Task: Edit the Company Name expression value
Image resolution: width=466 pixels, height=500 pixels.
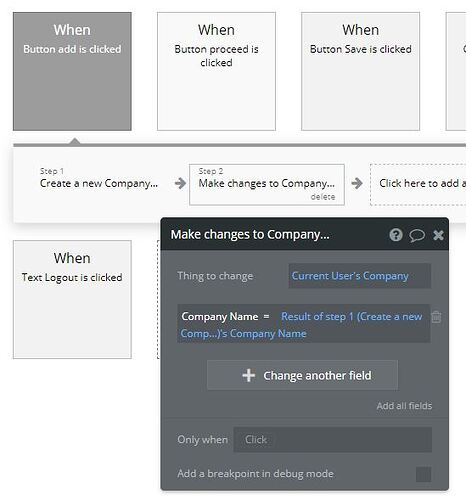Action: coord(301,325)
